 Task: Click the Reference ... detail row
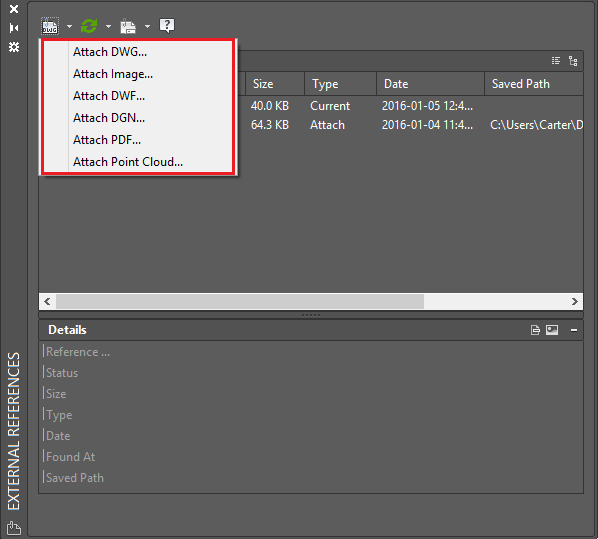[x=311, y=352]
